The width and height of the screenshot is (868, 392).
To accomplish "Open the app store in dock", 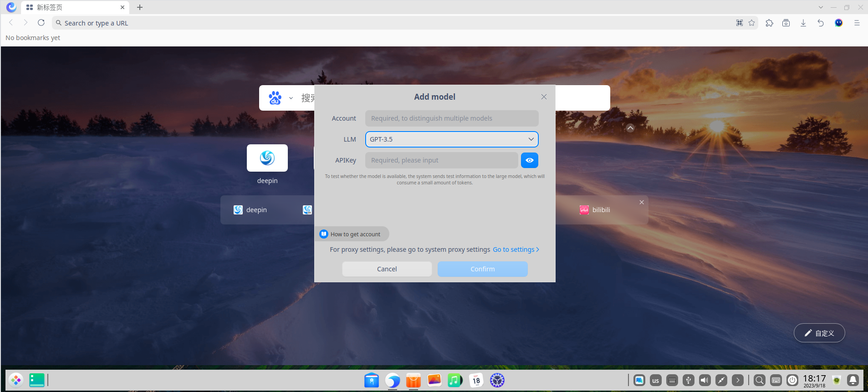I will (414, 380).
